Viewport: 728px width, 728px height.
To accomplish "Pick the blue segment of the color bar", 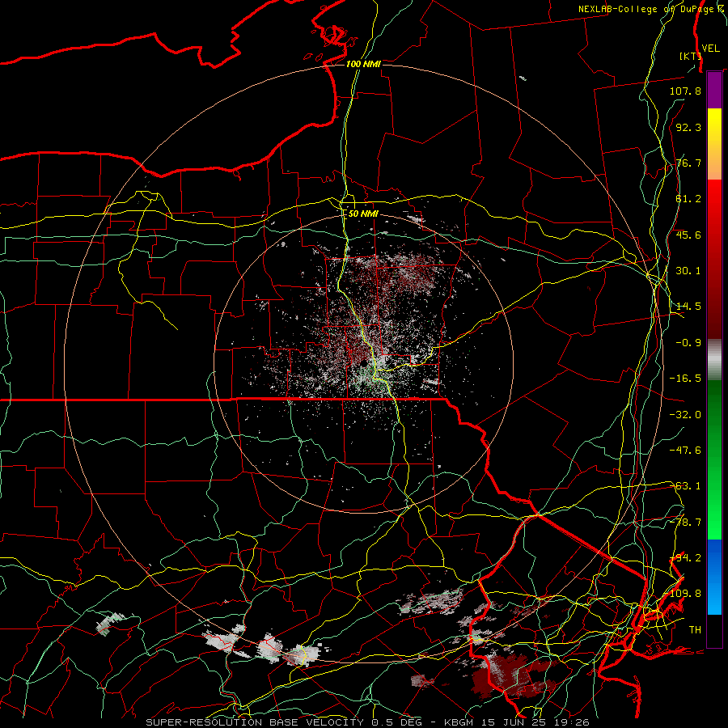I will pos(714,577).
